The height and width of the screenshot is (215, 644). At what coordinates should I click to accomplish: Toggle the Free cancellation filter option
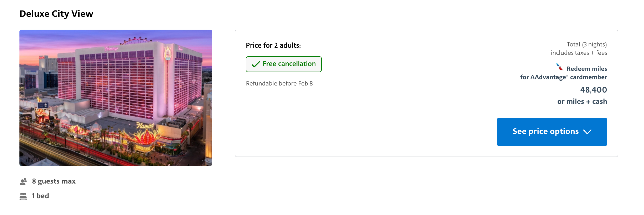point(284,64)
